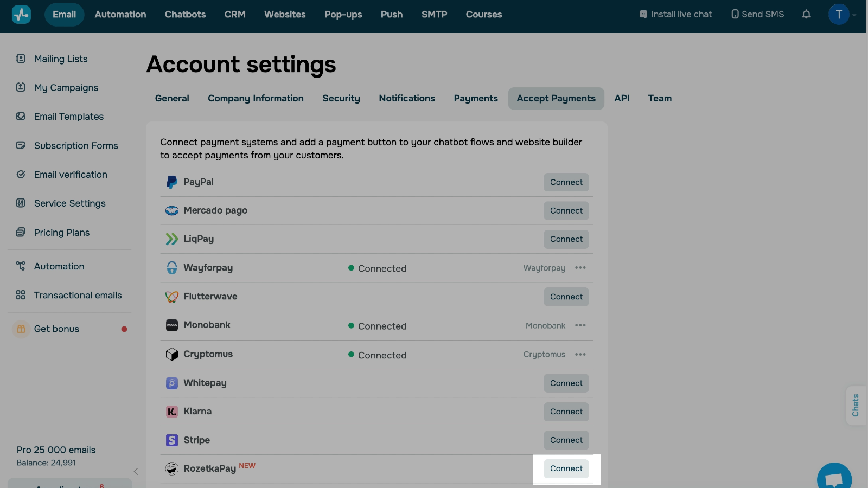This screenshot has height=488, width=868.
Task: Go to Automation in the top navigation
Action: pyautogui.click(x=120, y=15)
